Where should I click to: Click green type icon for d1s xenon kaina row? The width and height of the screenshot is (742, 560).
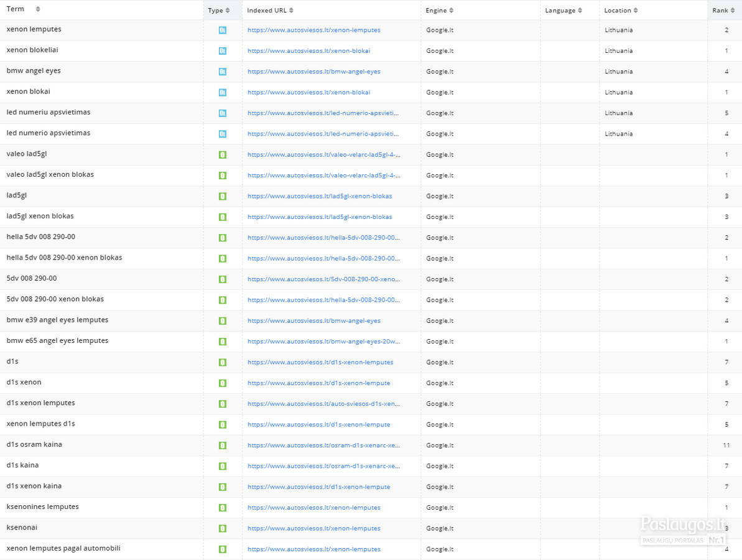(223, 487)
